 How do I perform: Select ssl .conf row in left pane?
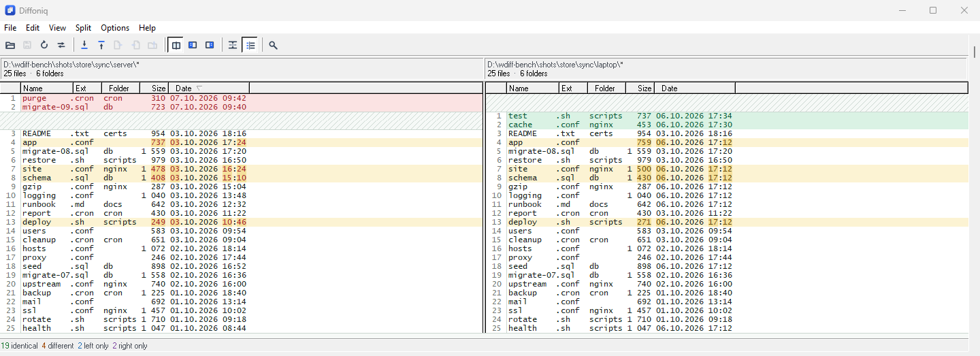241,310
